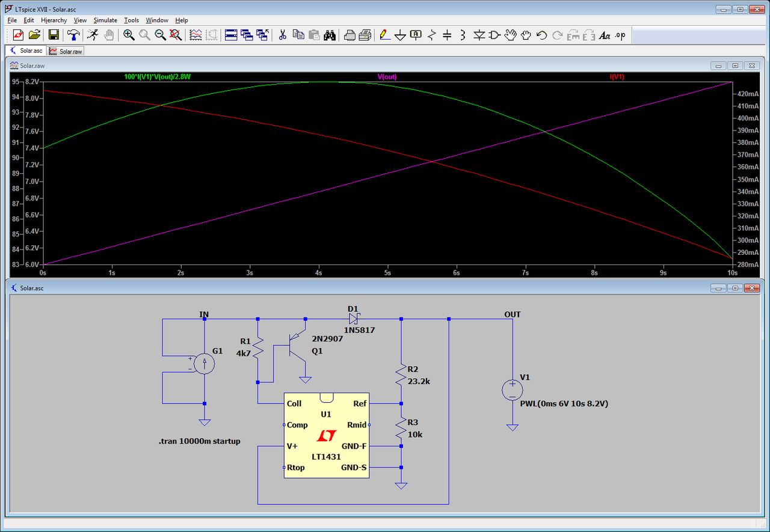Open the Hierarchy menu
Viewport: 770px width, 532px height.
(x=54, y=20)
